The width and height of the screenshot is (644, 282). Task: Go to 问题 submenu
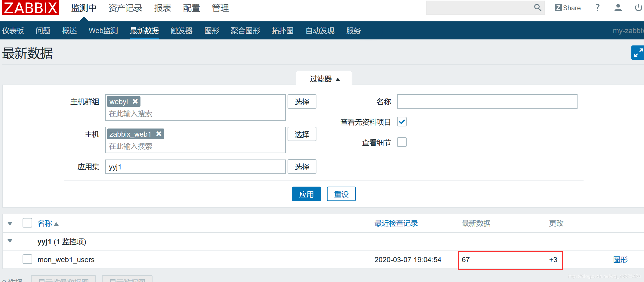[43, 31]
